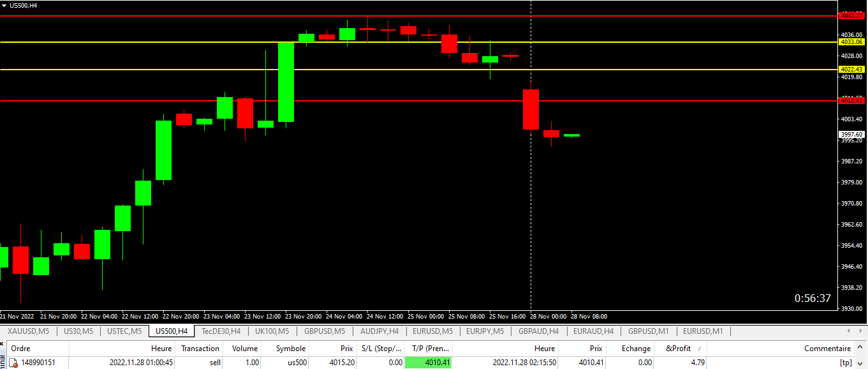868x369 pixels.
Task: Open the GBPUSD,M1 chart tab
Action: coord(648,331)
